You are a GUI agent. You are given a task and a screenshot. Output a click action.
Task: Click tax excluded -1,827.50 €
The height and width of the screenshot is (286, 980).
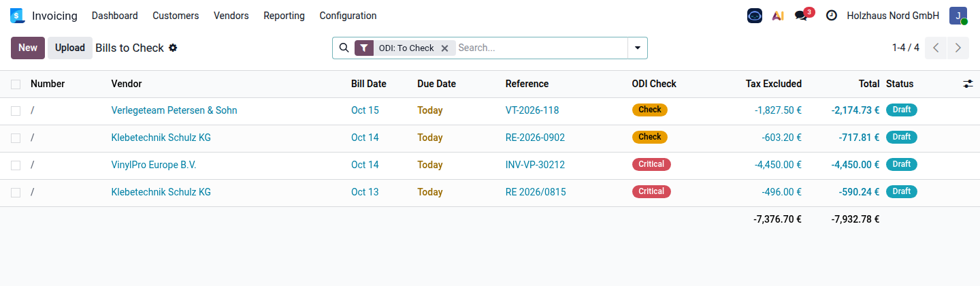(778, 110)
